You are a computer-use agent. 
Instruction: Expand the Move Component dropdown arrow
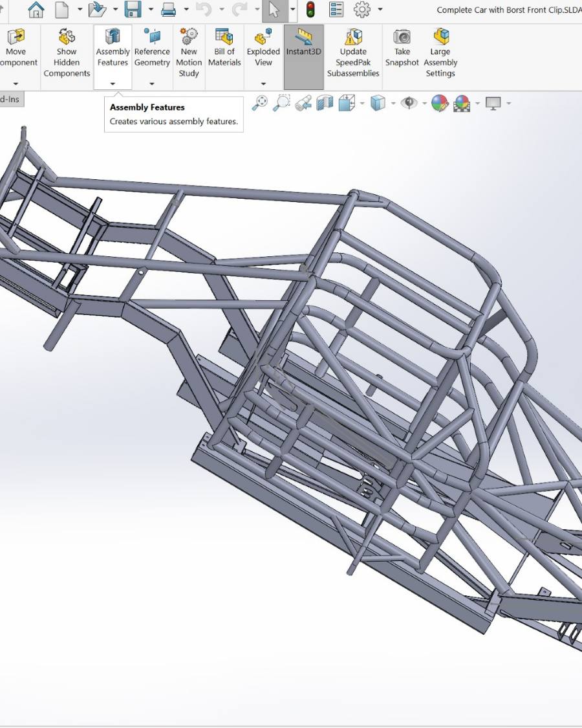point(16,84)
